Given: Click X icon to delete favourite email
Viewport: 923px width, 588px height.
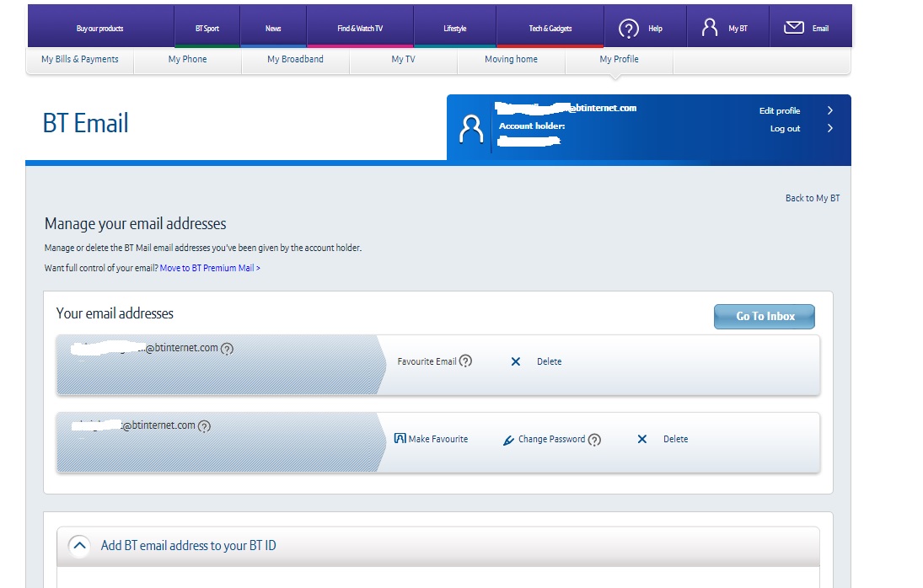Looking at the screenshot, I should (x=516, y=361).
